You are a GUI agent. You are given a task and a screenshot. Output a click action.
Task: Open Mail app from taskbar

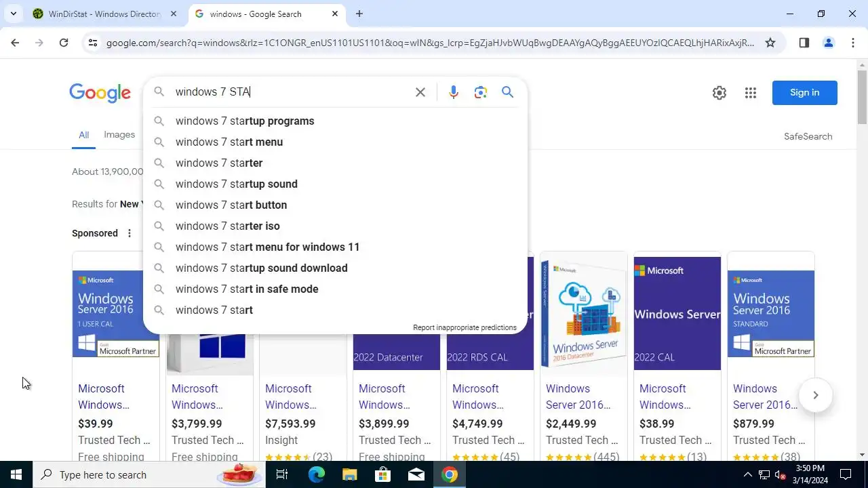pos(416,474)
